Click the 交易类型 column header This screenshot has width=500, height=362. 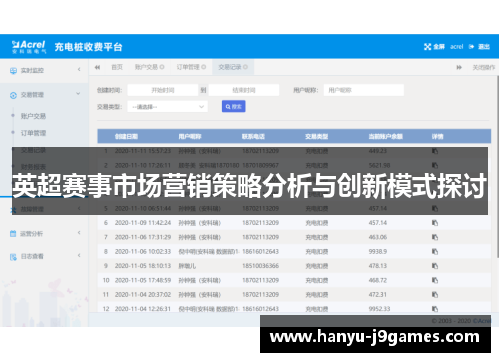point(317,137)
